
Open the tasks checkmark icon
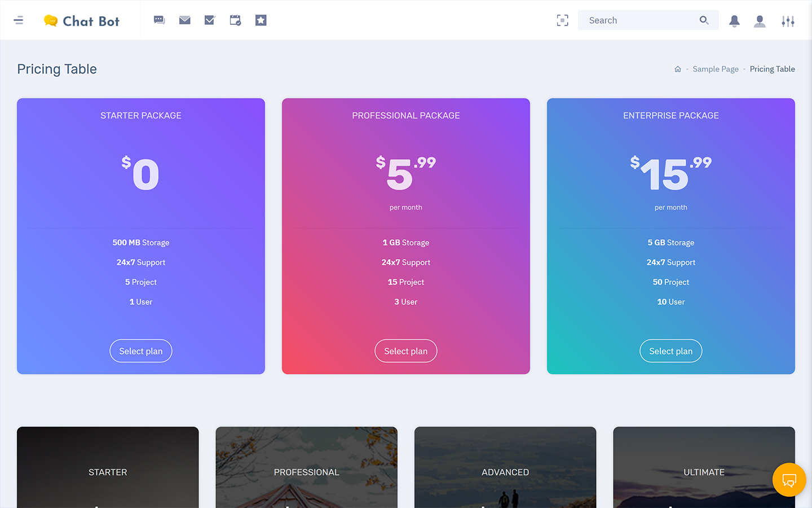tap(210, 20)
